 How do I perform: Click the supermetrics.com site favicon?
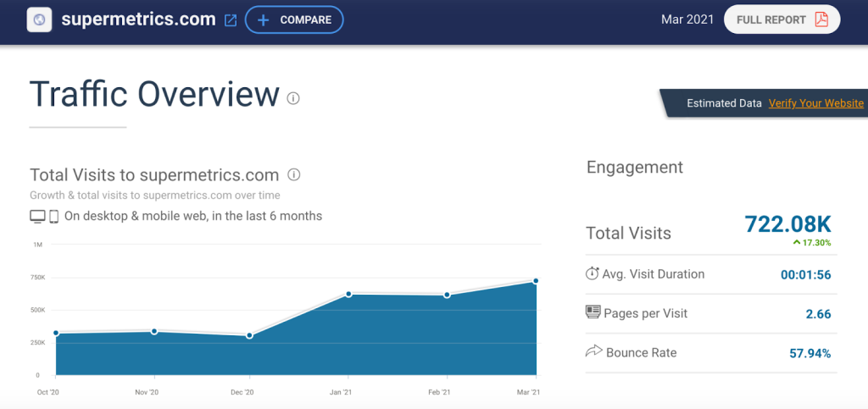click(39, 19)
